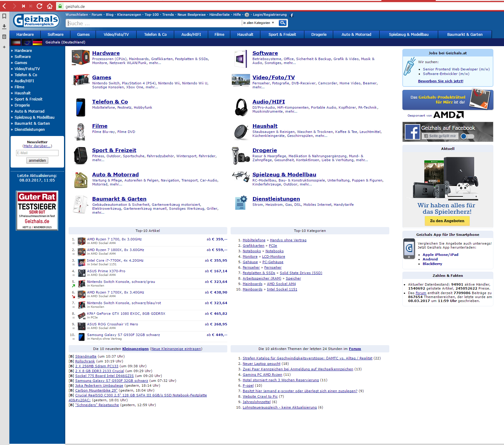This screenshot has height=445, width=504.
Task: Open the 'Bewerben Sie sich jetzt!' link
Action: [441, 81]
